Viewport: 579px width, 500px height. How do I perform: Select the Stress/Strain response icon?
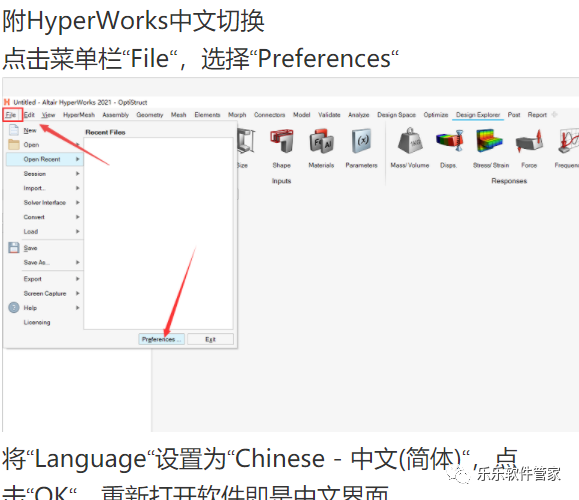pos(490,141)
